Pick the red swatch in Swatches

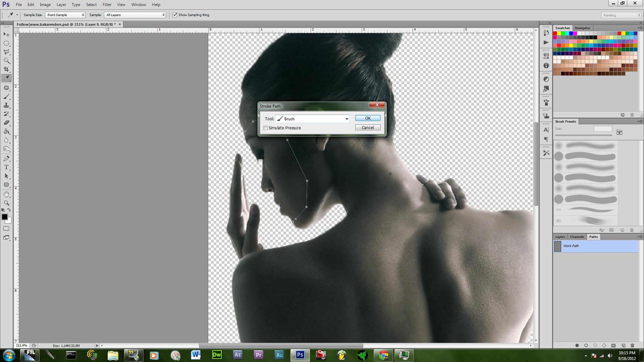pyautogui.click(x=555, y=34)
